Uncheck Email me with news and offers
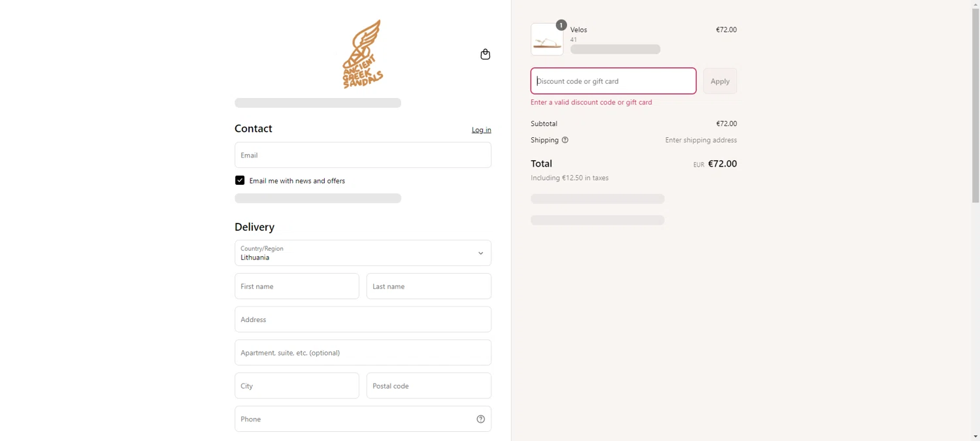980x441 pixels. tap(240, 180)
